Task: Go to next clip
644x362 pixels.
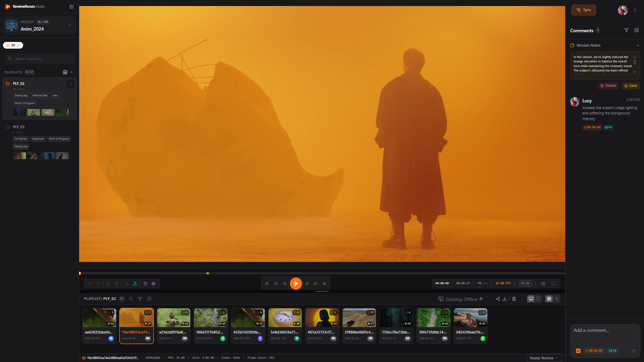Action: coord(315,284)
